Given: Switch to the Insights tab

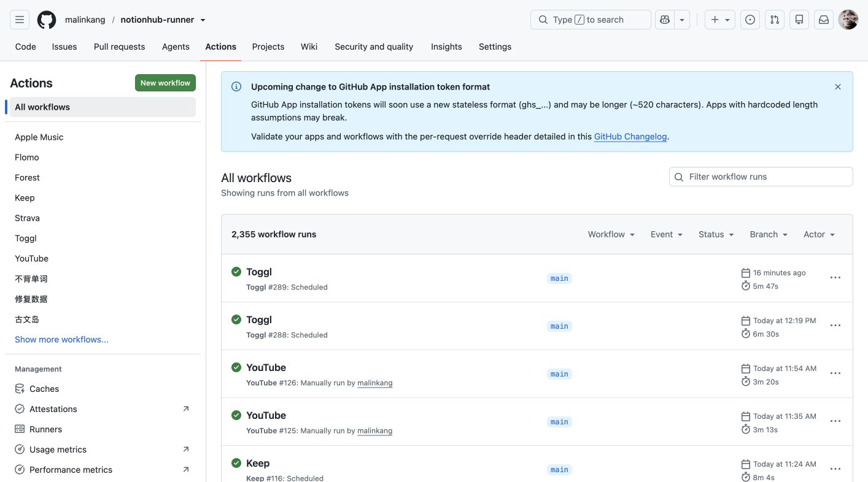Looking at the screenshot, I should (446, 47).
